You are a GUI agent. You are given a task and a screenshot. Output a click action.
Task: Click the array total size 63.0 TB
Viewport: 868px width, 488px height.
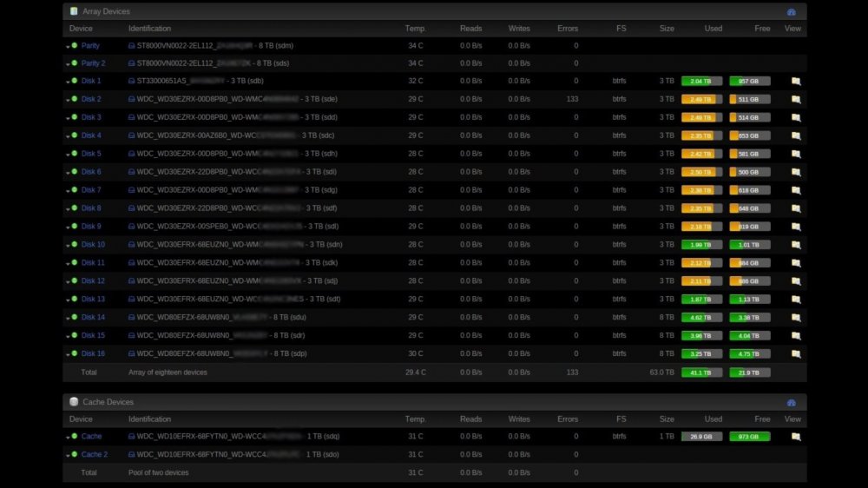point(661,373)
